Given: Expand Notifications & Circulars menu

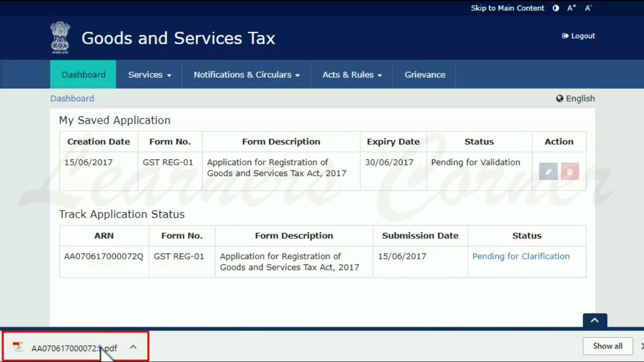Looking at the screenshot, I should pyautogui.click(x=247, y=74).
